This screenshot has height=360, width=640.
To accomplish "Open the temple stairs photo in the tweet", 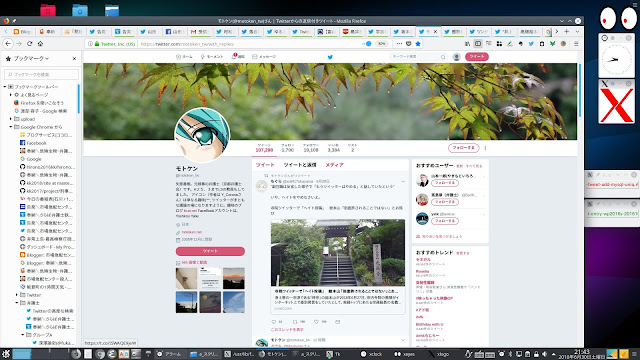I will click(338, 253).
